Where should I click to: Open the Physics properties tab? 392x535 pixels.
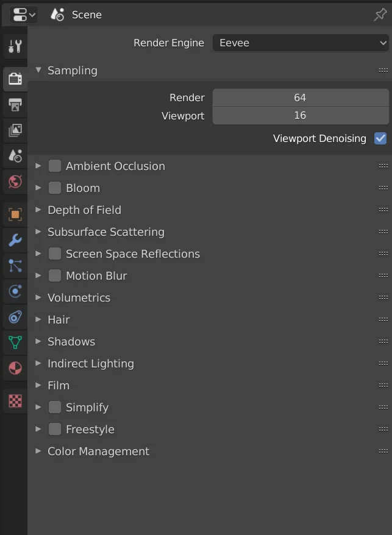(15, 291)
